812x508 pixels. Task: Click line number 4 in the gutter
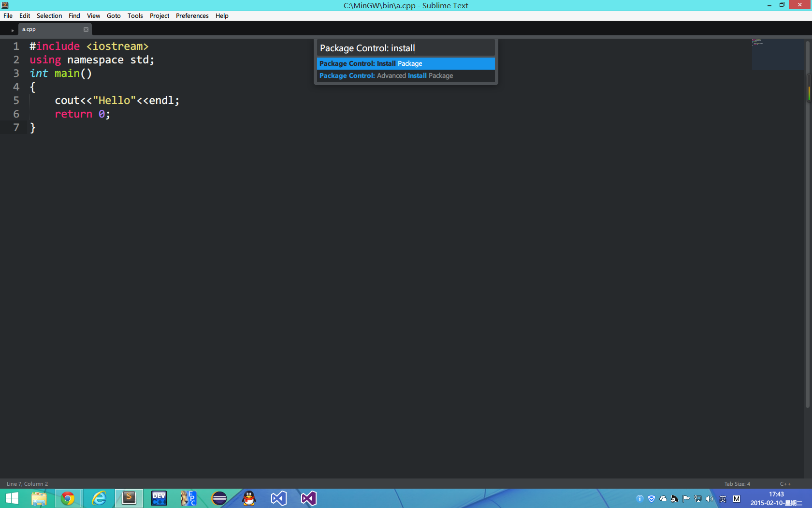pos(16,87)
